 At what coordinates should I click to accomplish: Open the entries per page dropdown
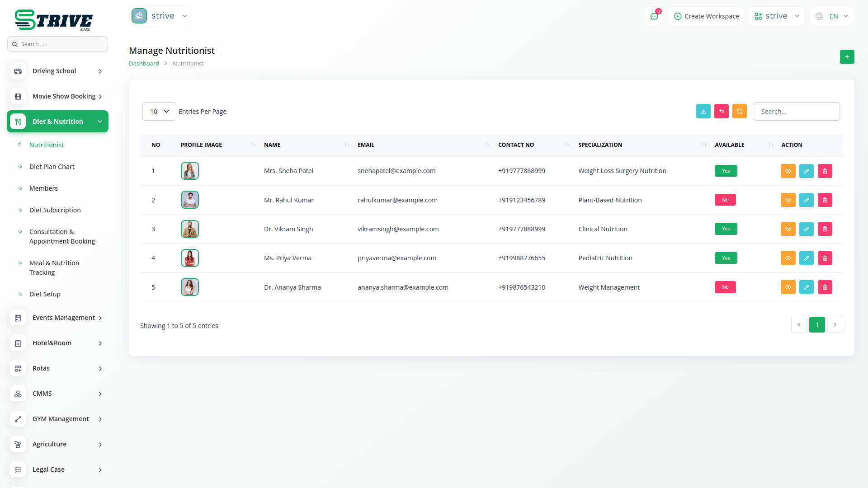tap(159, 112)
